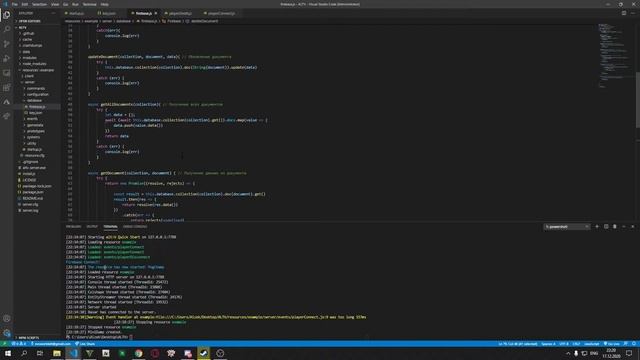Click the feedback icon in status bar
Viewport: 640px width, 360px height.
pos(625,344)
